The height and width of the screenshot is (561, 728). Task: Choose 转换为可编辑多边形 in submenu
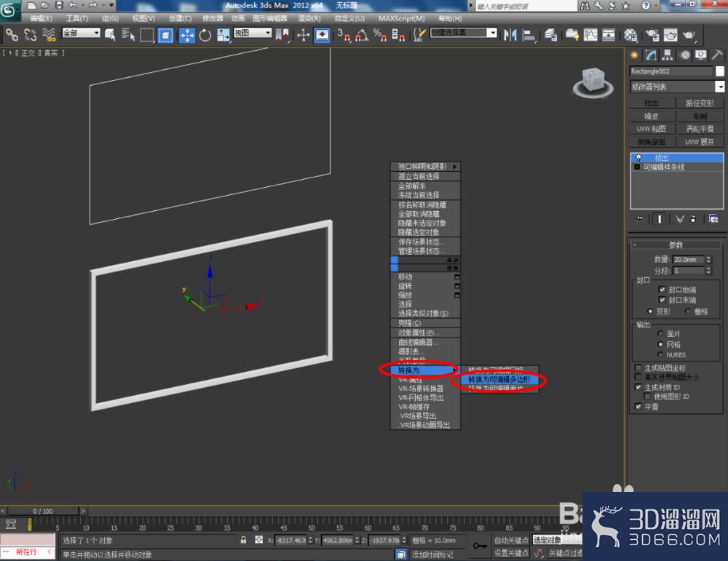(x=499, y=380)
